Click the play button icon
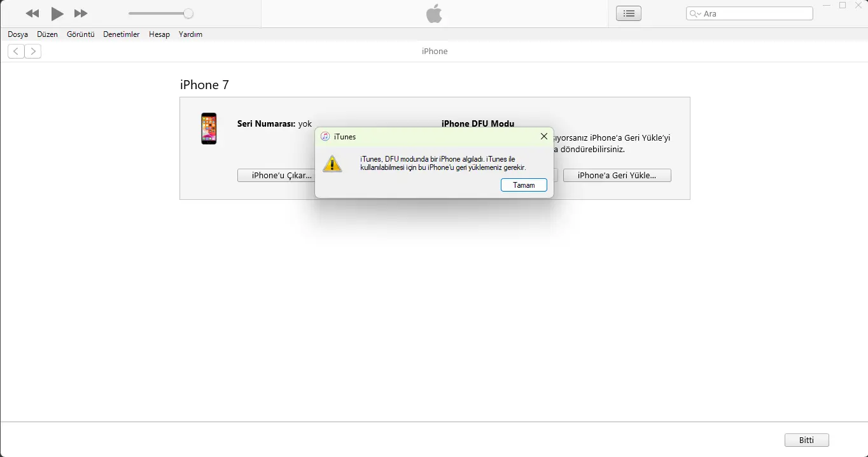The height and width of the screenshot is (457, 868). [x=57, y=13]
